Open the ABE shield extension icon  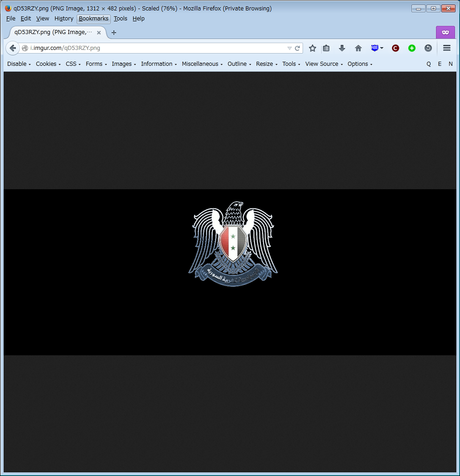coord(375,48)
